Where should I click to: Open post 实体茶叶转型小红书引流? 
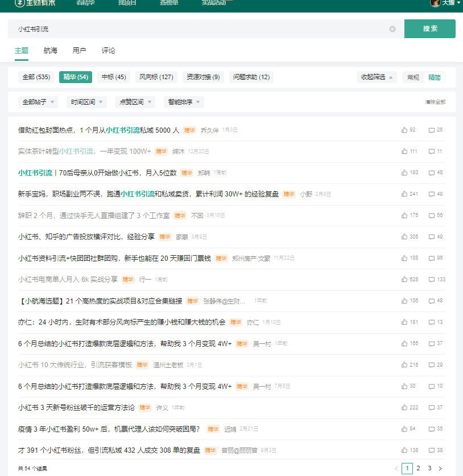click(x=84, y=151)
